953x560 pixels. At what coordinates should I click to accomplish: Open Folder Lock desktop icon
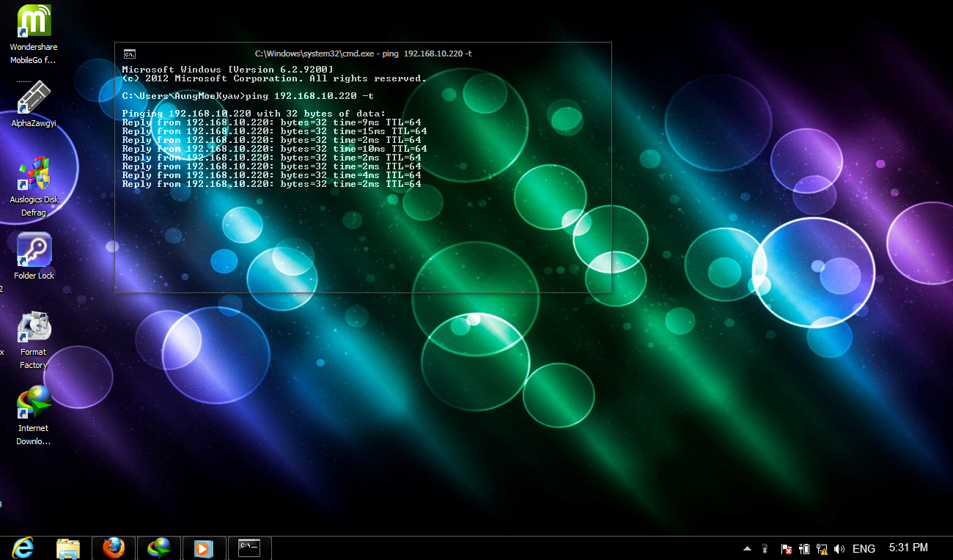pyautogui.click(x=34, y=257)
